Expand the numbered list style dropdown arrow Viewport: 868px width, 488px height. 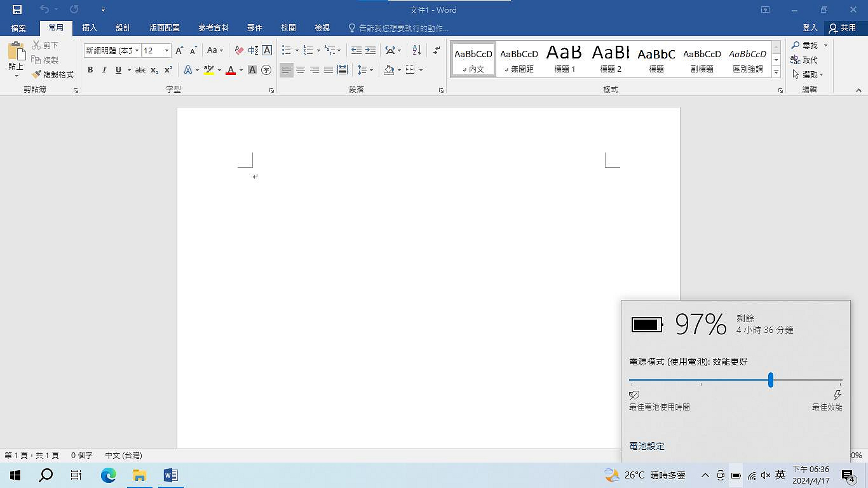[x=318, y=50]
